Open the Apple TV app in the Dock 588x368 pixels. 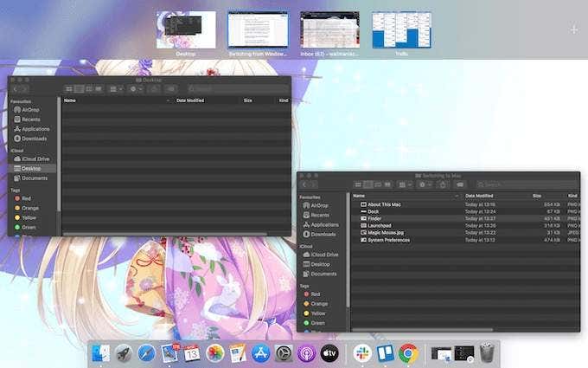coord(329,353)
